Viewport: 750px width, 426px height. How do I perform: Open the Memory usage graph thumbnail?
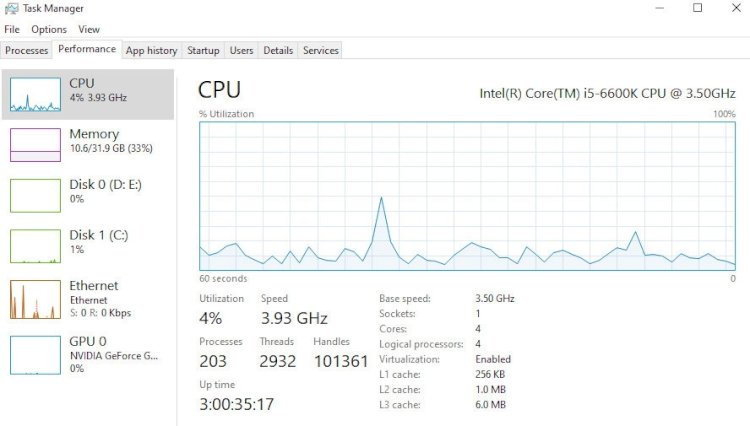click(35, 145)
